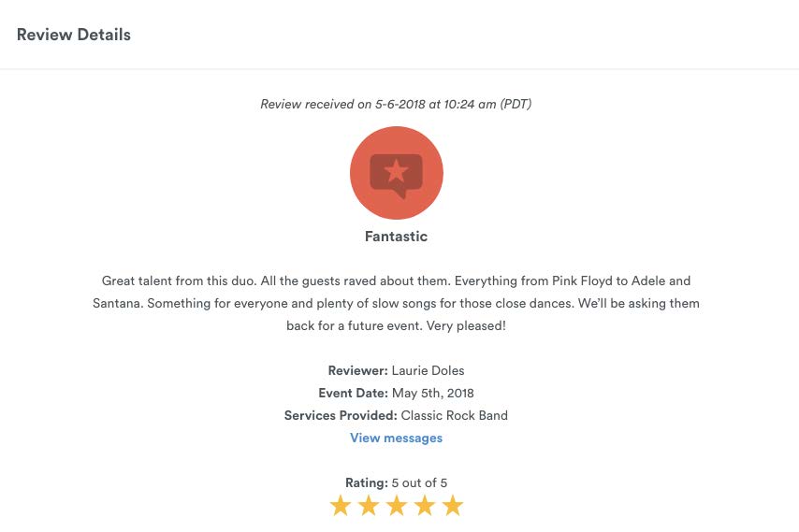Click the red star speech-bubble review badge
The image size is (799, 532).
point(396,173)
